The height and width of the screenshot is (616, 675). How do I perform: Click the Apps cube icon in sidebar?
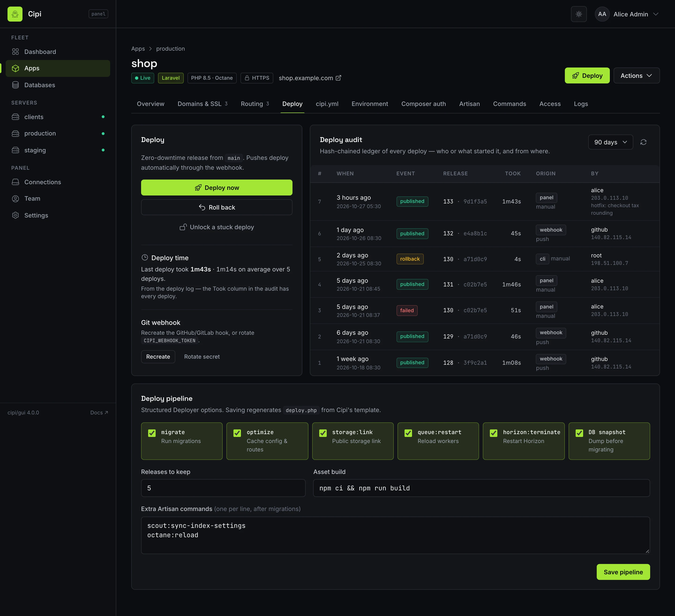click(15, 68)
